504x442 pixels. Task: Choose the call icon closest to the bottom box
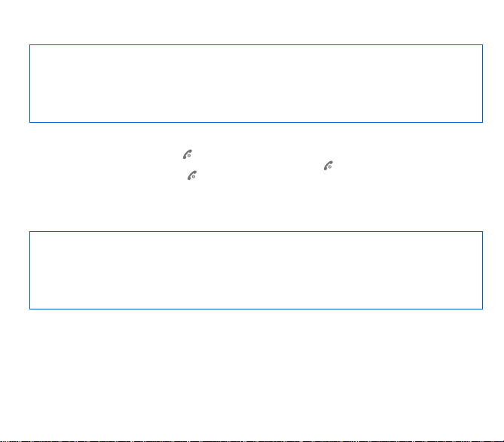[192, 175]
